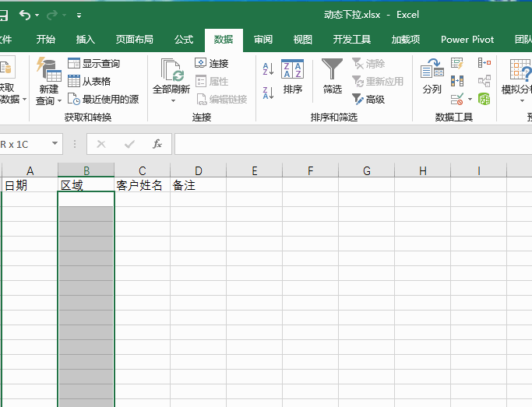Click the formula bar Enter checkmark icon
This screenshot has height=407, width=532.
129,145
